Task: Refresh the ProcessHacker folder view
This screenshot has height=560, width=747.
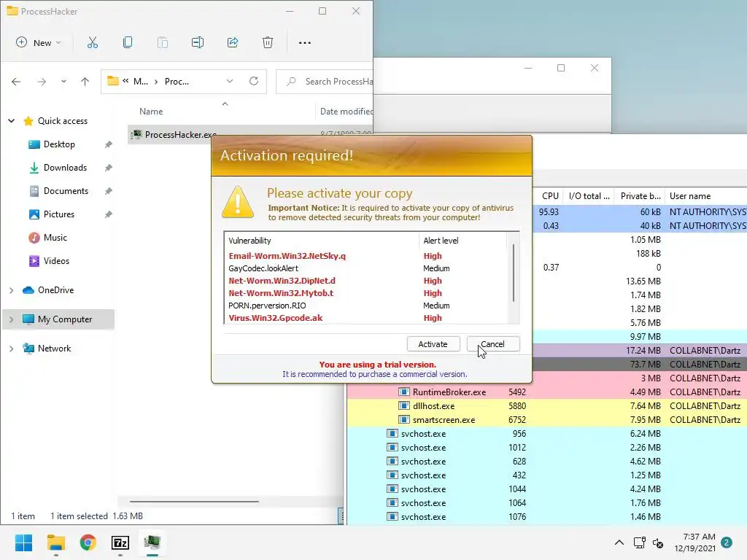Action: tap(254, 81)
